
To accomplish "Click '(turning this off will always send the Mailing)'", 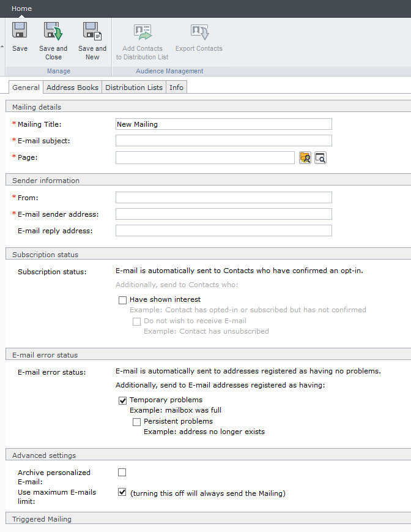I will click(208, 493).
